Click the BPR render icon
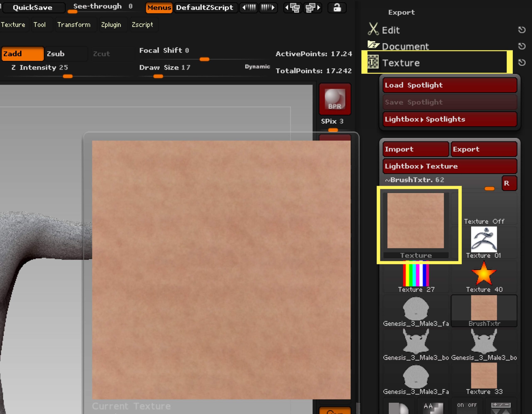This screenshot has height=414, width=532. [335, 99]
